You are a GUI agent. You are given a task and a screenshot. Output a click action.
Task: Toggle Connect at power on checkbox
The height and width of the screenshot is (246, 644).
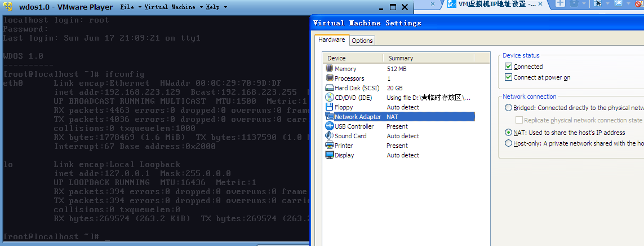(509, 77)
